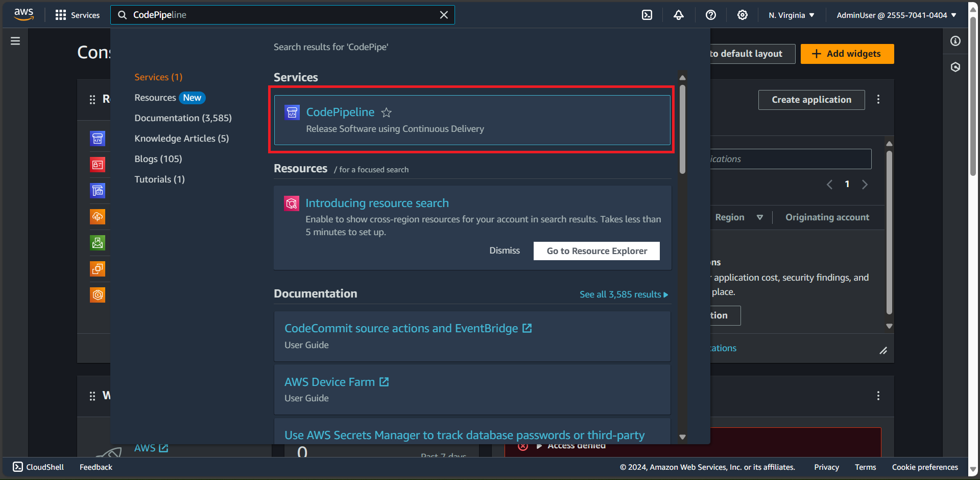Open the lower widget three-dot menu

pyautogui.click(x=878, y=396)
